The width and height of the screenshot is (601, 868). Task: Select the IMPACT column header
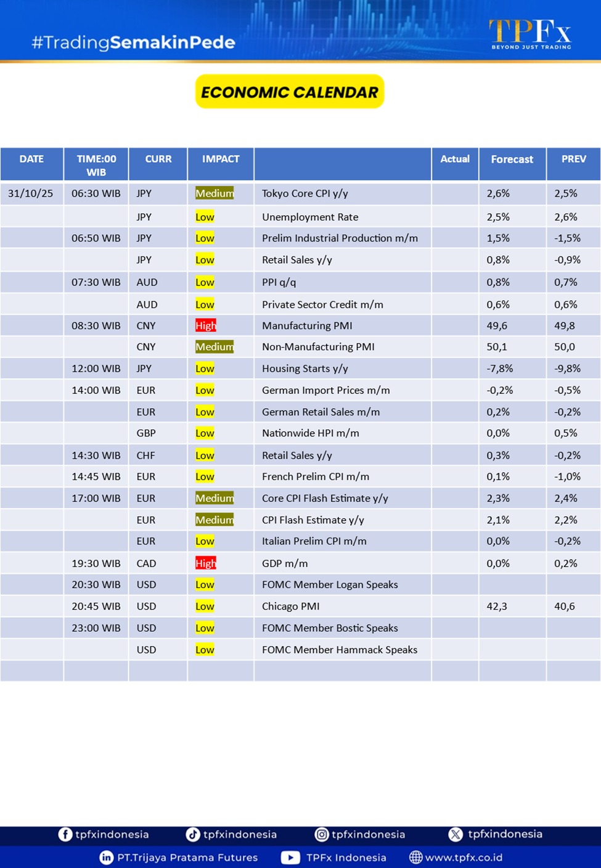pyautogui.click(x=221, y=159)
